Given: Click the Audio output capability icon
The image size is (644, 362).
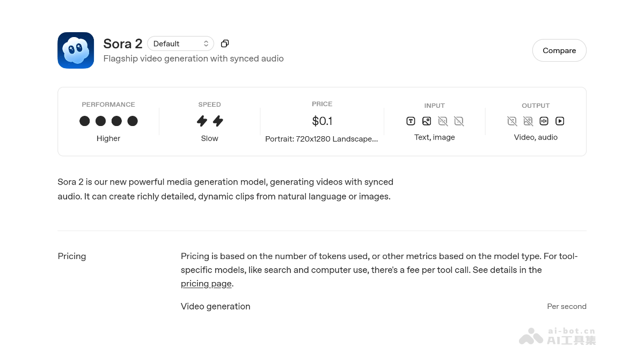Looking at the screenshot, I should (x=544, y=121).
